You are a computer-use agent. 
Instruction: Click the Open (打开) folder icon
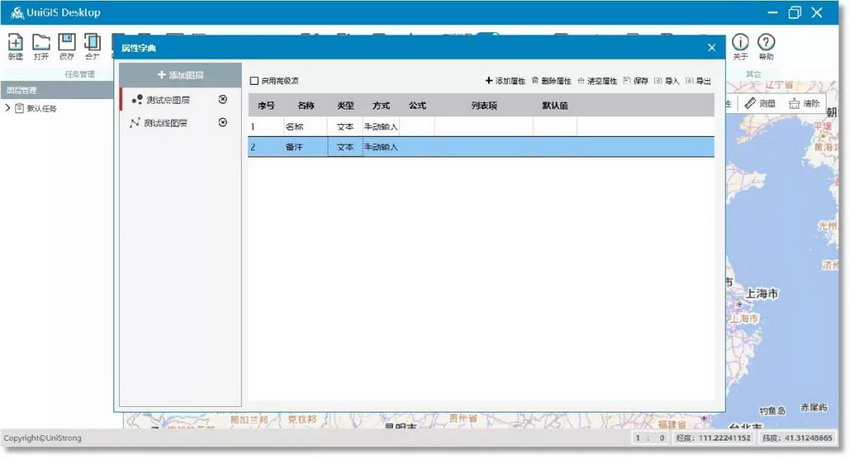41,42
